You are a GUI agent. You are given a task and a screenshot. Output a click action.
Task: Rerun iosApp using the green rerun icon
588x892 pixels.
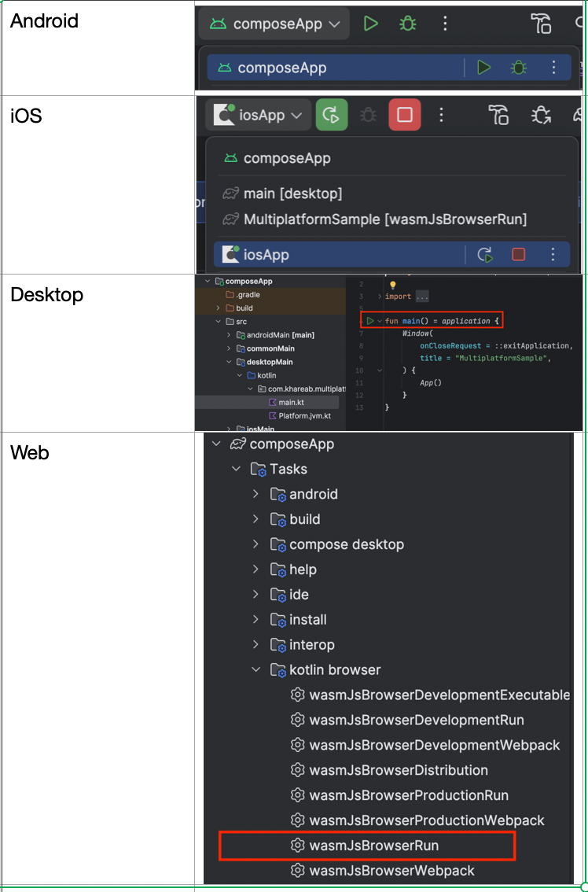click(x=332, y=116)
